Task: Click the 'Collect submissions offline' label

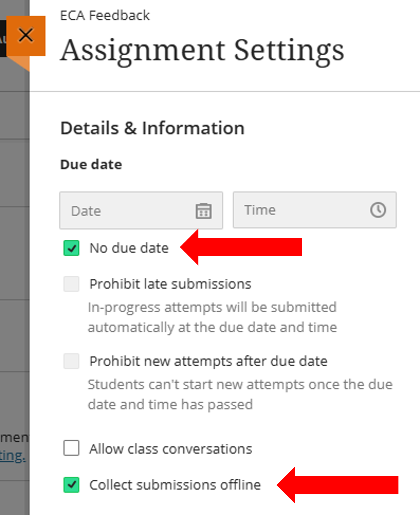Action: 175,485
